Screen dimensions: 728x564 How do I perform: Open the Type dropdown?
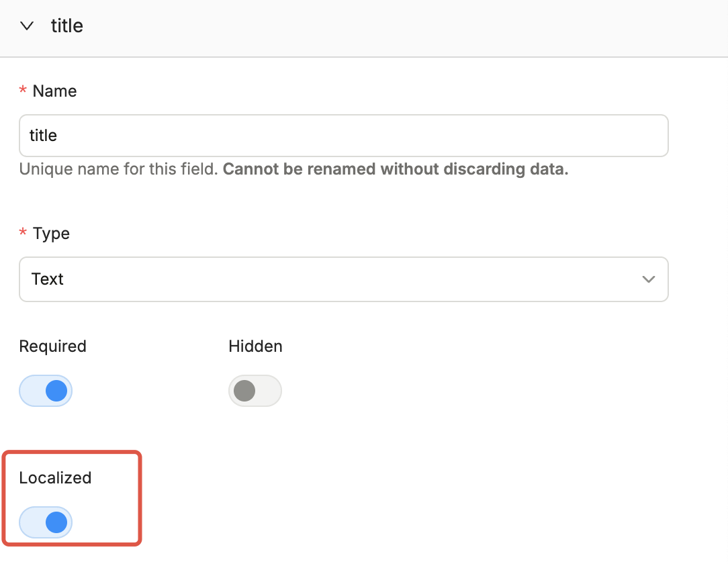[x=343, y=279]
